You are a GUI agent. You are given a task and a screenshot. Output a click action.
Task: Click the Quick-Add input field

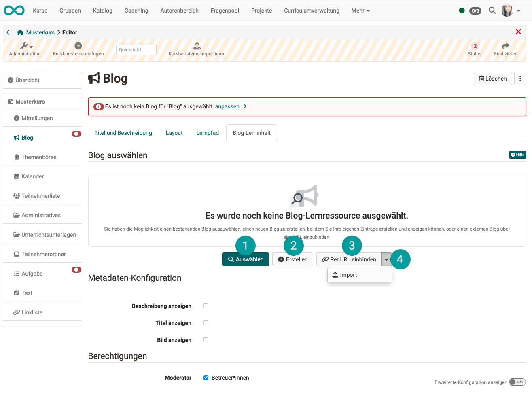pos(136,49)
